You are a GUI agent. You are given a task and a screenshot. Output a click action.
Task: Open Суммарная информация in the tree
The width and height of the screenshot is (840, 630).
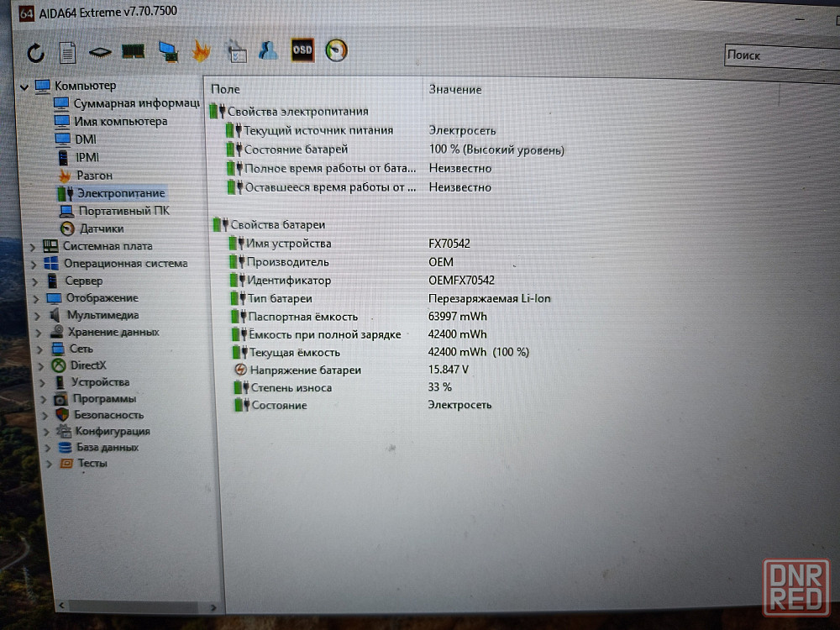134,103
